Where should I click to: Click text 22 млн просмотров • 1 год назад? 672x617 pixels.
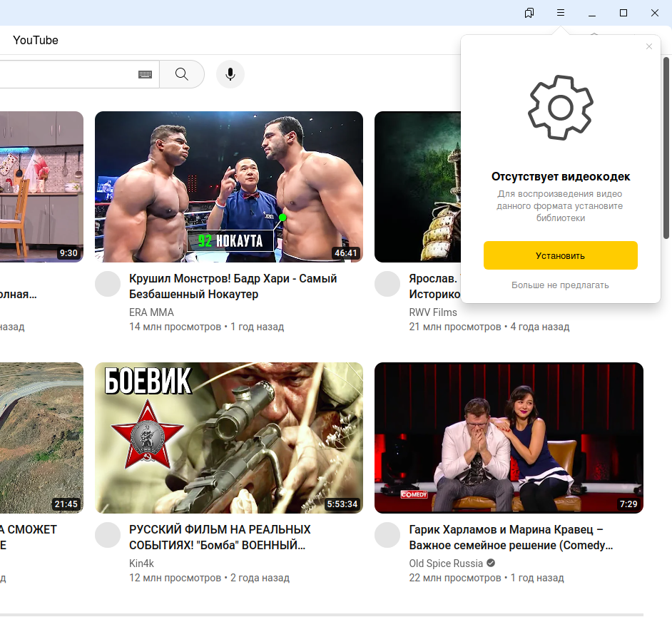487,578
